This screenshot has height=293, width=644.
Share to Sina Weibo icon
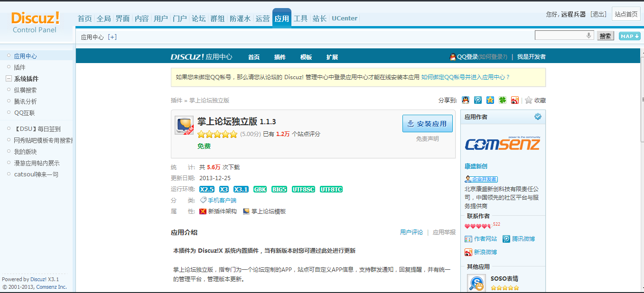tap(515, 100)
